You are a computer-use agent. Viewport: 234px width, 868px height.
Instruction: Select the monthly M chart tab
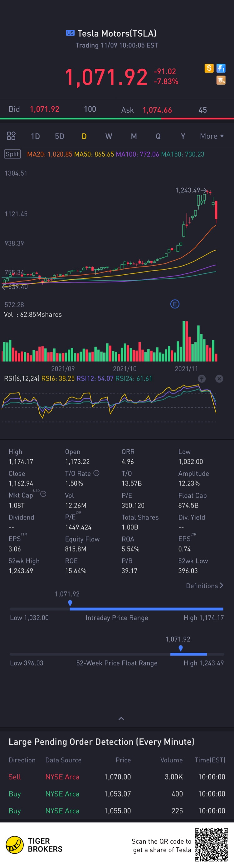coord(134,137)
